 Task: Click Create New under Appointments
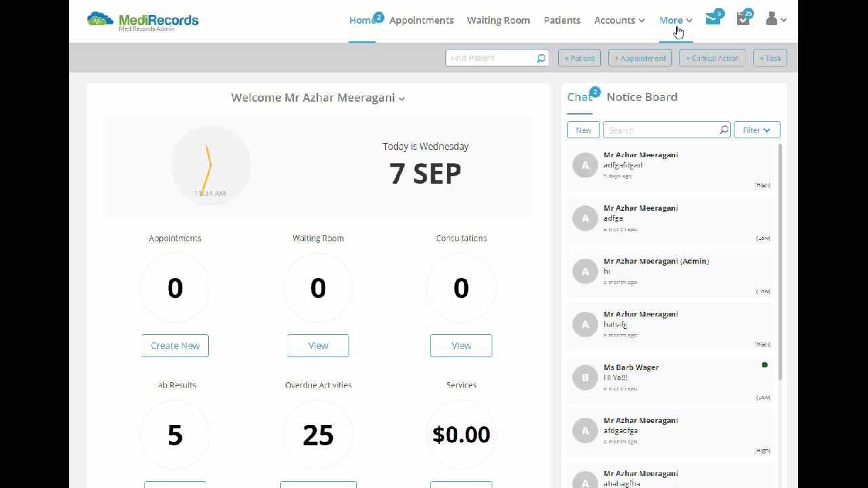click(175, 346)
